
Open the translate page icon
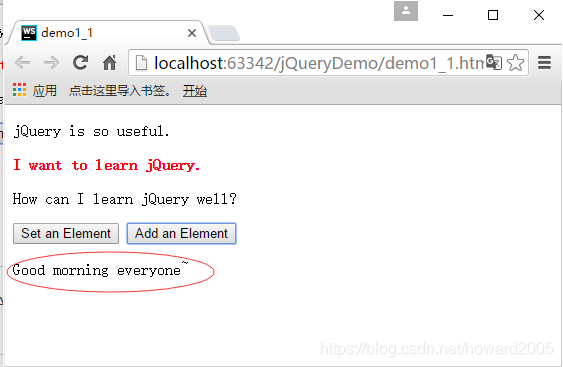(x=494, y=62)
